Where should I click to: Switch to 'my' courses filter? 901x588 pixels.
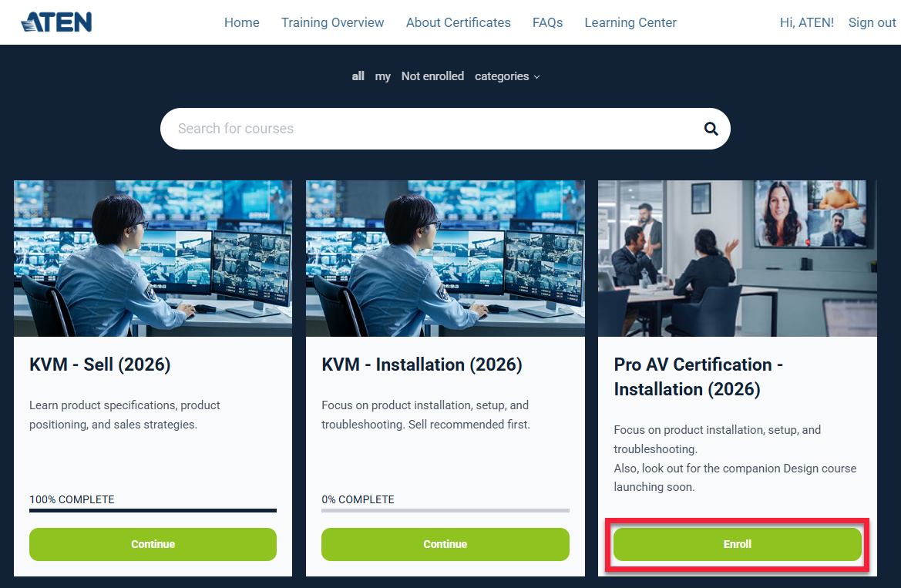click(x=382, y=76)
